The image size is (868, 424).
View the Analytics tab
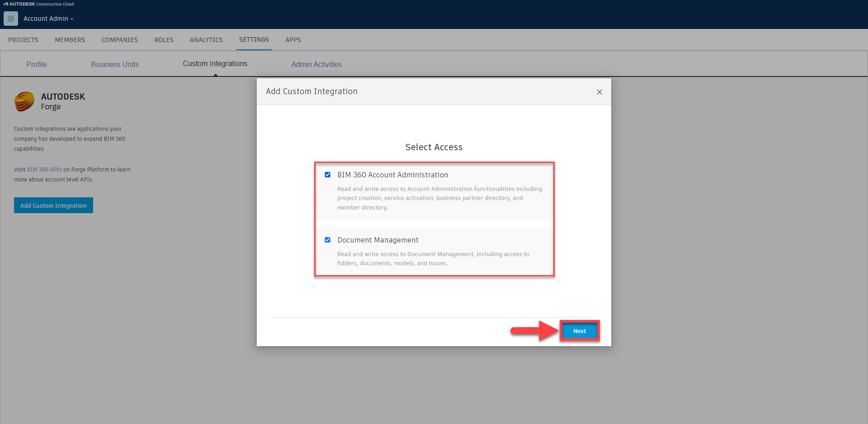[206, 40]
